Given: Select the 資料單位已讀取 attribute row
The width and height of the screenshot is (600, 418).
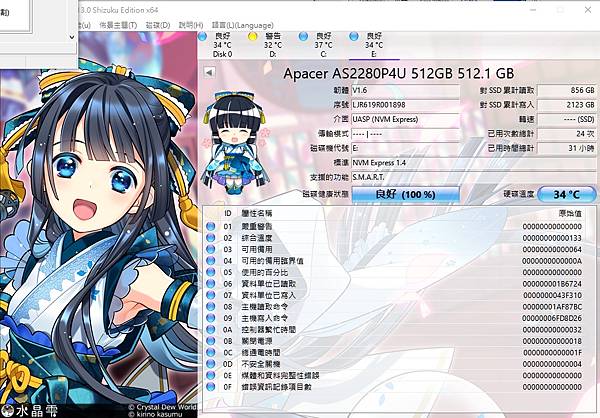Looking at the screenshot, I should (x=398, y=284).
